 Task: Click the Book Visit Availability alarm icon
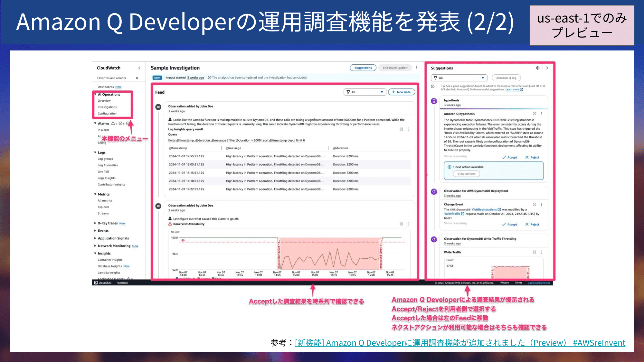[170, 224]
